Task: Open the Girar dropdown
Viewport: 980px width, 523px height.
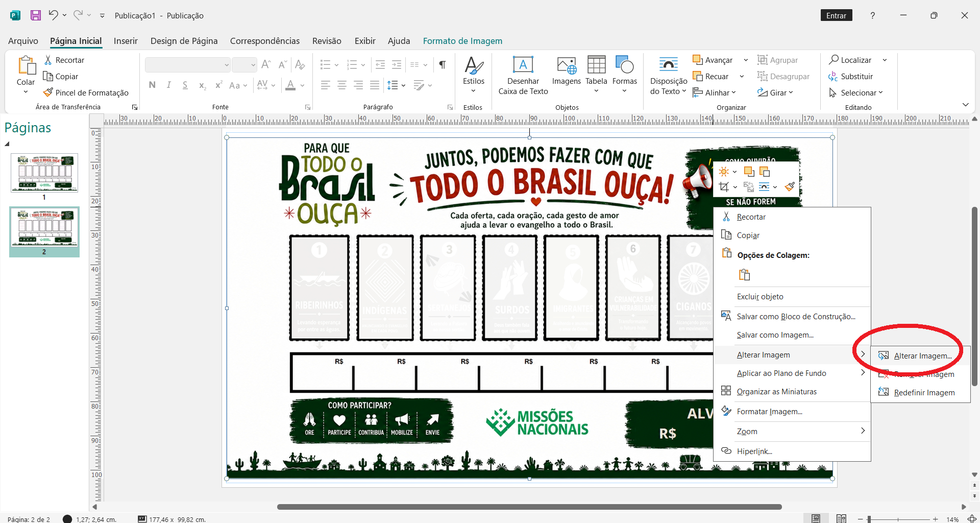Action: [x=775, y=92]
